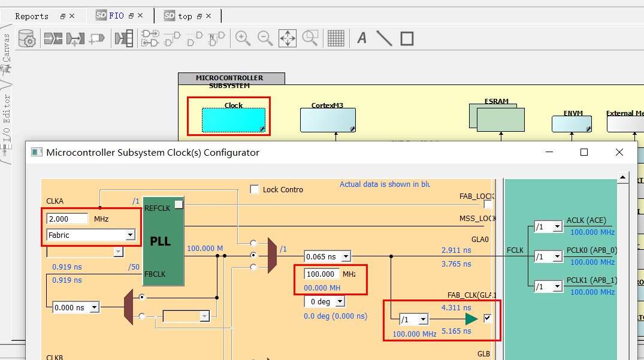
Task: Enable the Lock Control checkbox
Action: point(254,189)
